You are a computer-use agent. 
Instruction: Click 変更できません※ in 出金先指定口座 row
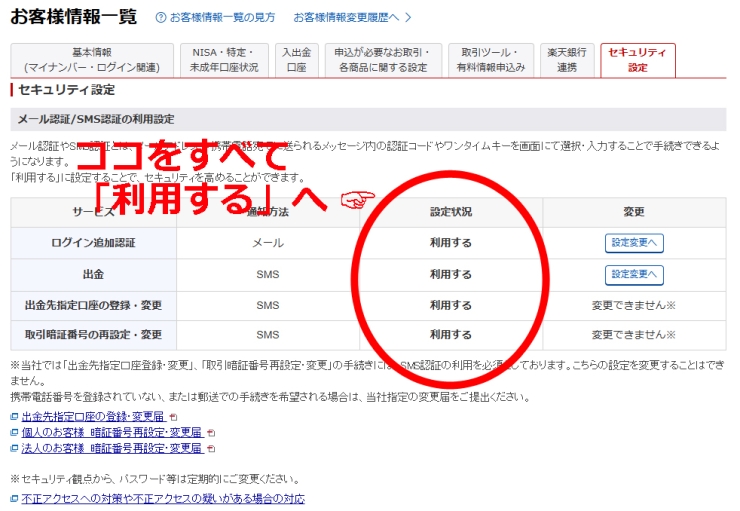pos(634,306)
